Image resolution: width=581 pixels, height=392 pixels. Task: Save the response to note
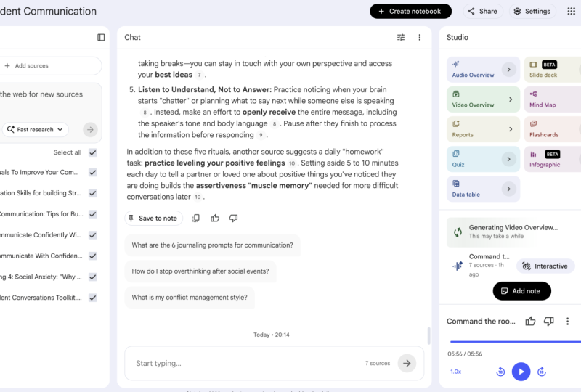(x=153, y=219)
